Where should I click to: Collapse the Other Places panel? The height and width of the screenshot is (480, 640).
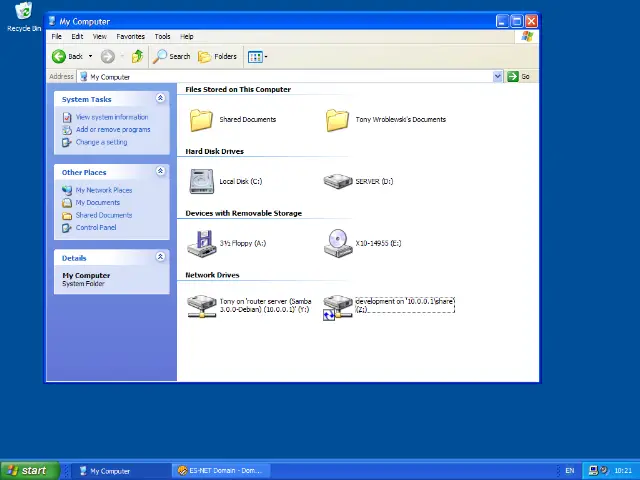[160, 171]
